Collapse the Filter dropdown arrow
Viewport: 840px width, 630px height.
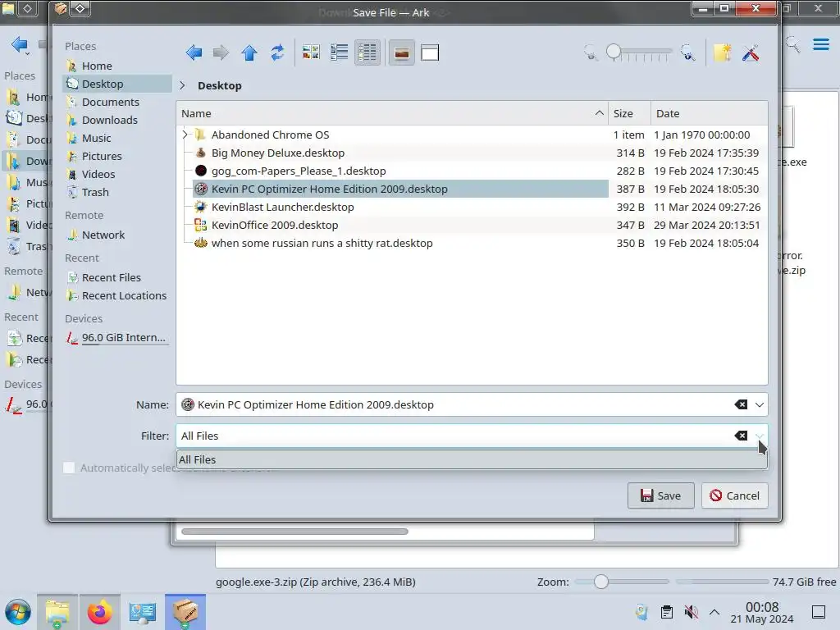coord(759,436)
